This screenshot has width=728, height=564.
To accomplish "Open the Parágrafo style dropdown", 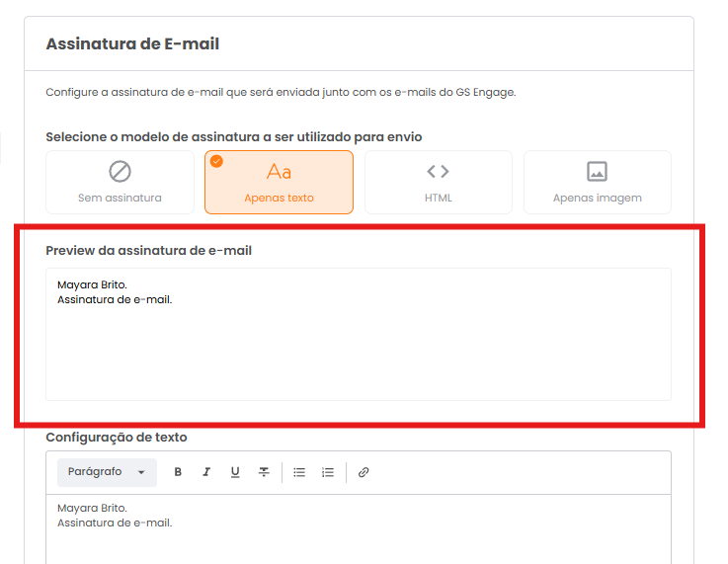I will pyautogui.click(x=106, y=472).
